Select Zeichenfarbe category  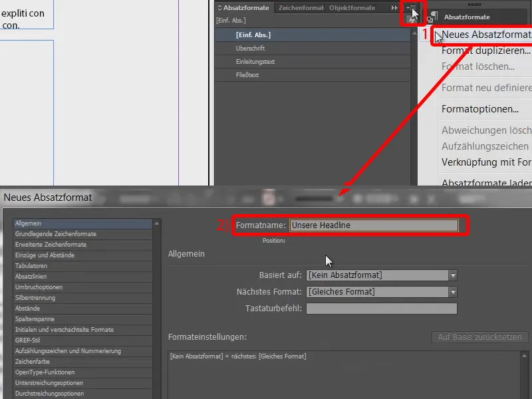(x=82, y=362)
